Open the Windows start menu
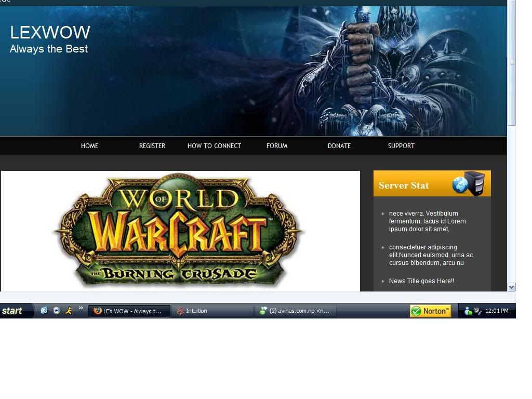Screen dimensions: 532x399 (x=16, y=311)
